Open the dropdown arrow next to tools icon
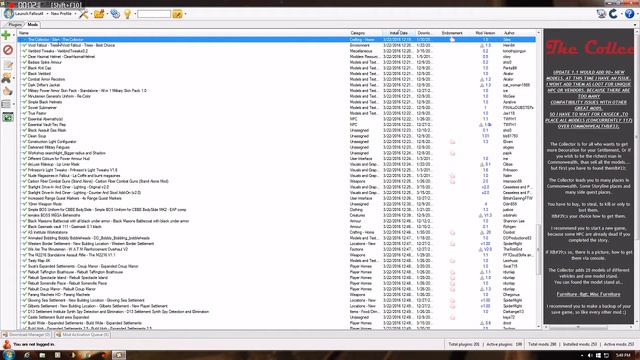 click(90, 14)
